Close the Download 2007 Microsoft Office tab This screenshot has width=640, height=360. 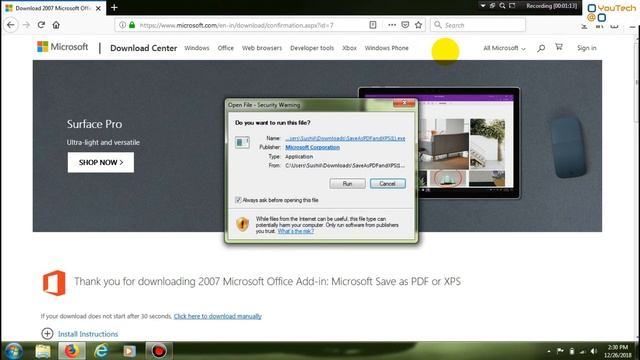(x=98, y=8)
